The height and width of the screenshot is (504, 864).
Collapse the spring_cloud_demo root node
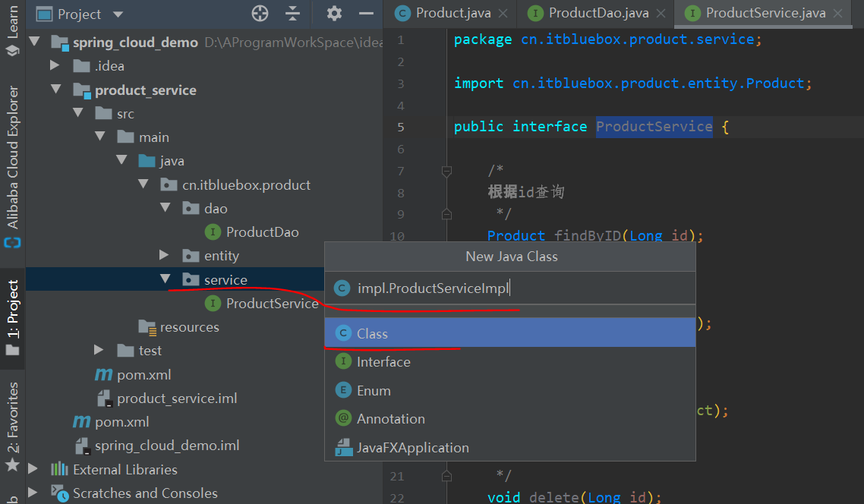pyautogui.click(x=34, y=41)
